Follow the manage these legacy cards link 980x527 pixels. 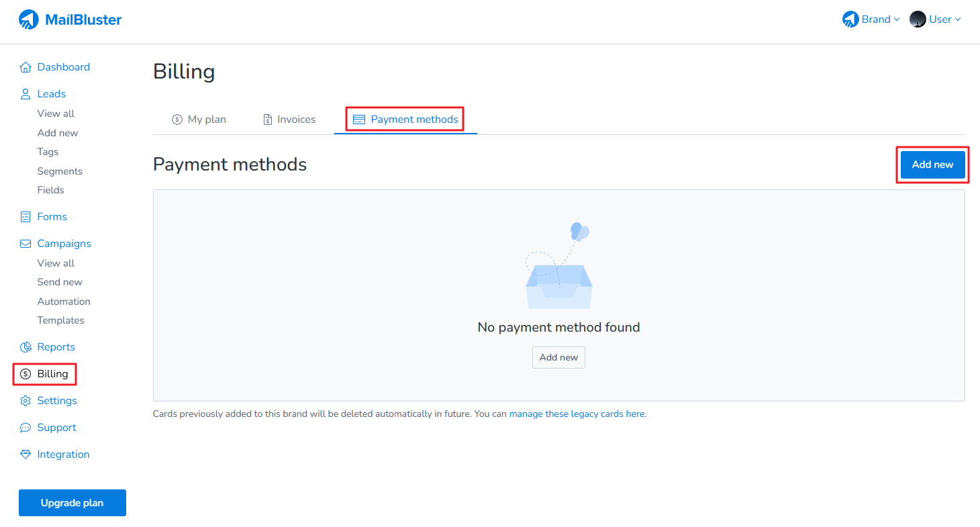pyautogui.click(x=577, y=414)
